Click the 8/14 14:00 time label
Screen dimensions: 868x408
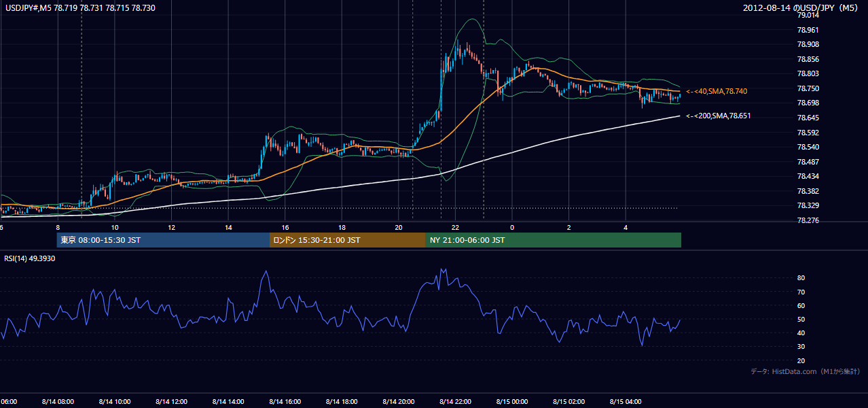(228, 402)
